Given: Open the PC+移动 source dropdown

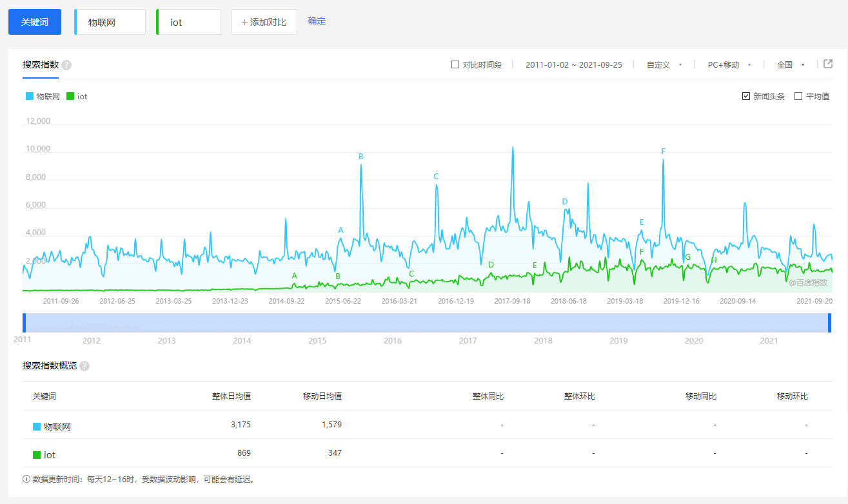Looking at the screenshot, I should (x=729, y=65).
